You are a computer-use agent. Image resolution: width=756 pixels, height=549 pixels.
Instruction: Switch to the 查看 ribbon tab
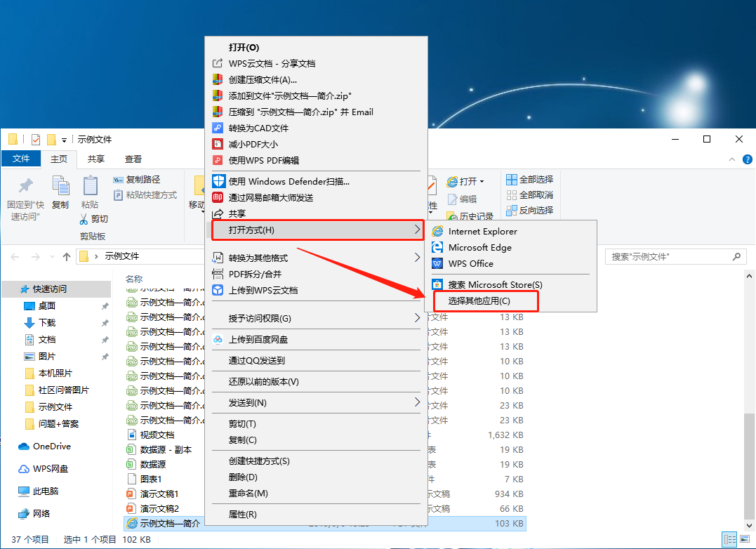coord(133,159)
